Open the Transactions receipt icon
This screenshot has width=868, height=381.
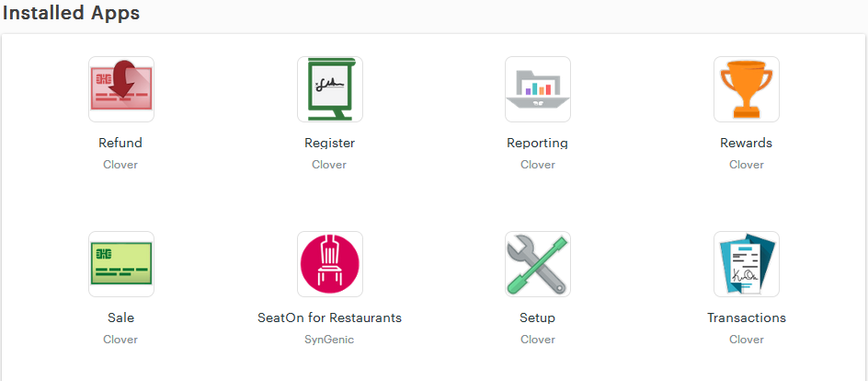pos(747,264)
